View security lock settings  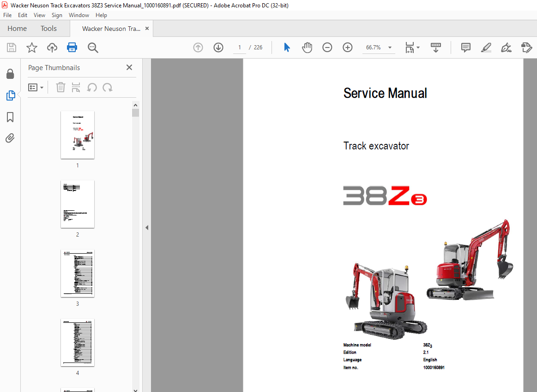pyautogui.click(x=10, y=74)
